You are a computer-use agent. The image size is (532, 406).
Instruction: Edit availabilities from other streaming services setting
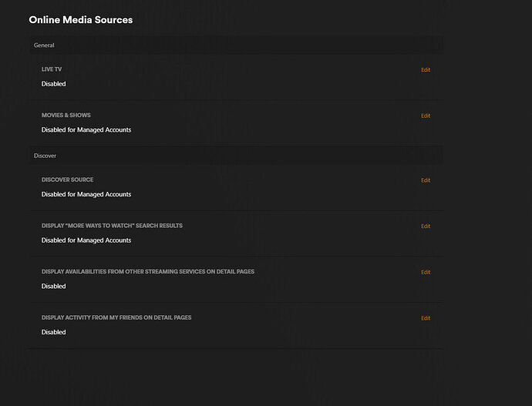coord(426,272)
